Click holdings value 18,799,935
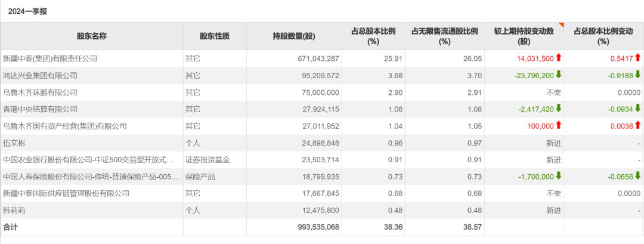644x244 pixels. coord(320,177)
